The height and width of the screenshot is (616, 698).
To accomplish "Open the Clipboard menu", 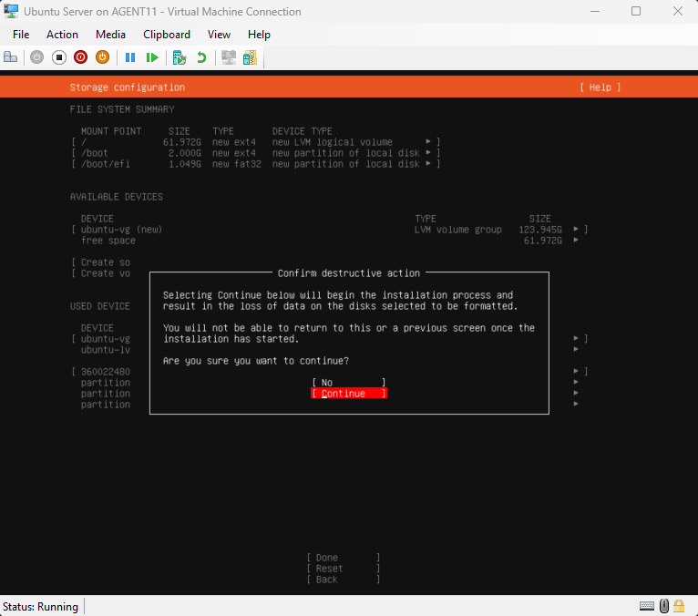I will (167, 34).
